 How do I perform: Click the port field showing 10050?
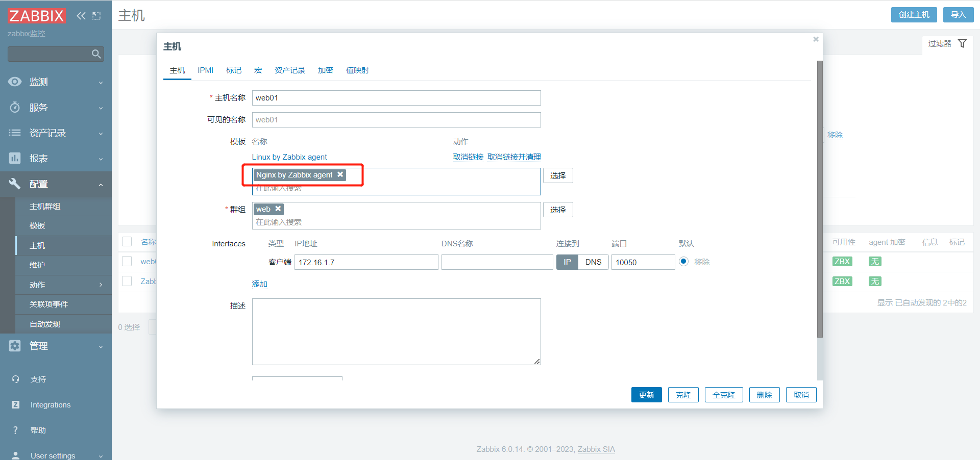pos(643,262)
